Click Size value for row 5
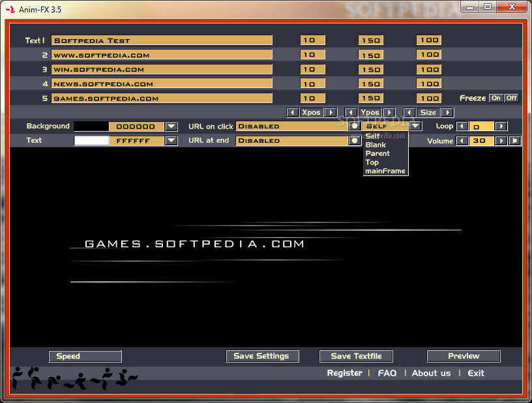Image resolution: width=532 pixels, height=403 pixels. coord(429,98)
